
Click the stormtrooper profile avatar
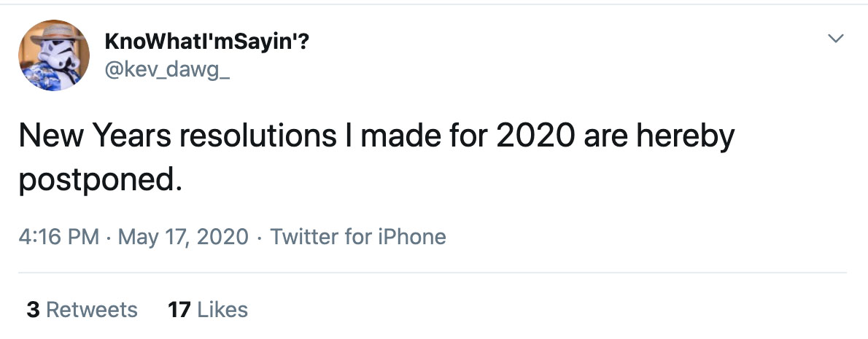[54, 55]
